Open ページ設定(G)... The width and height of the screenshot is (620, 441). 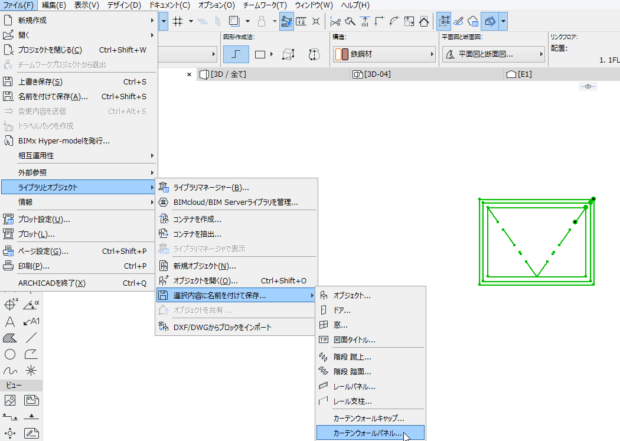click(x=79, y=251)
